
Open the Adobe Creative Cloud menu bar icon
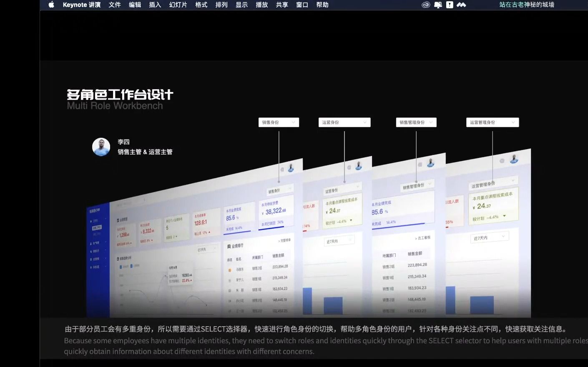pos(426,5)
